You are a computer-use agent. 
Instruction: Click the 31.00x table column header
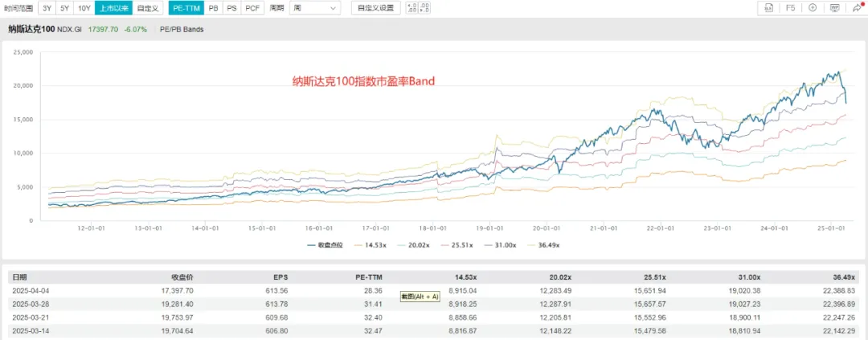pos(750,277)
